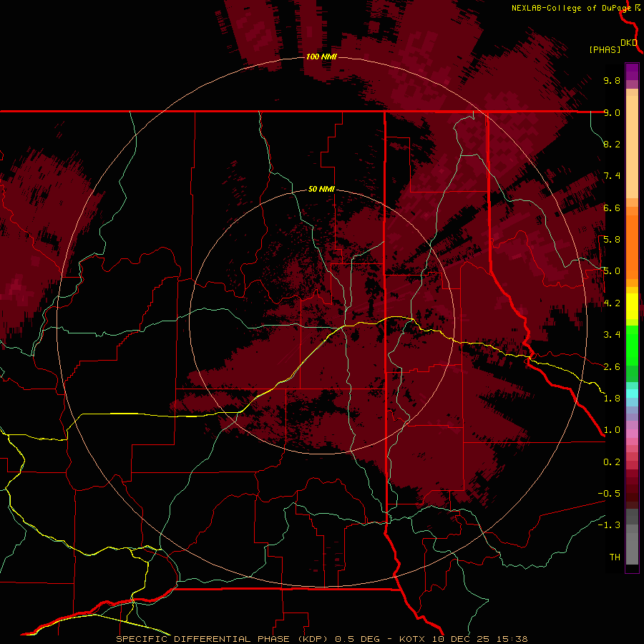Click the -1.3 scale label
The image size is (644, 644).
click(609, 525)
